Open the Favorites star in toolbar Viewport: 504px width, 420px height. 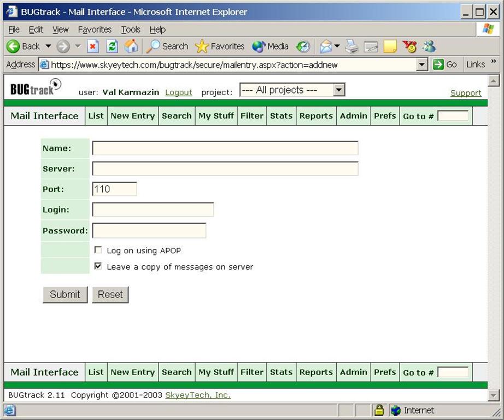[220, 46]
